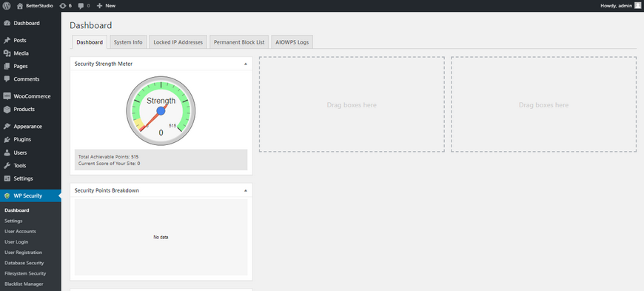Open the BetterStudio home icon
Image resolution: width=644 pixels, height=291 pixels.
tap(20, 6)
